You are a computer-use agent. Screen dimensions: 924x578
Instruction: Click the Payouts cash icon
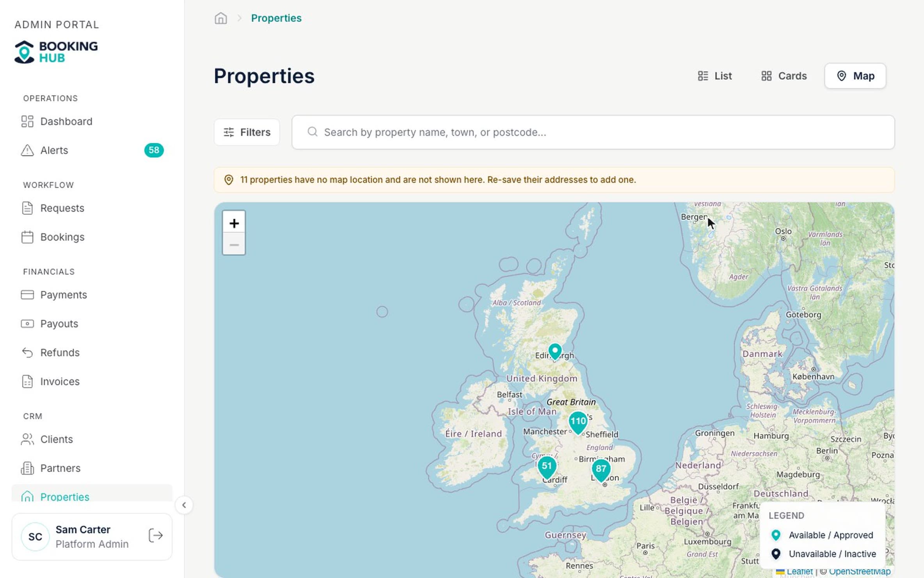(x=27, y=324)
